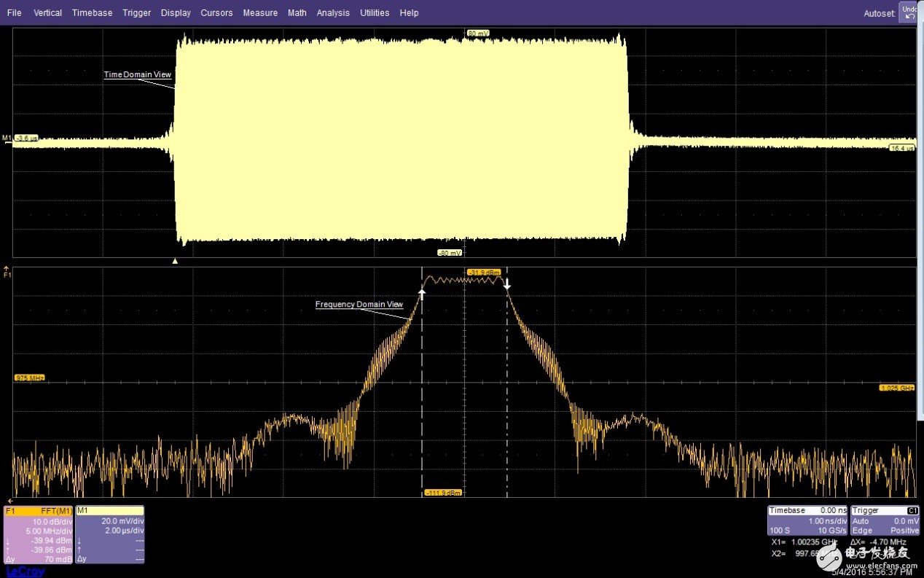This screenshot has height=578, width=924.
Task: Click the up-arrow cursor marker on the FFT trace
Action: tap(422, 292)
